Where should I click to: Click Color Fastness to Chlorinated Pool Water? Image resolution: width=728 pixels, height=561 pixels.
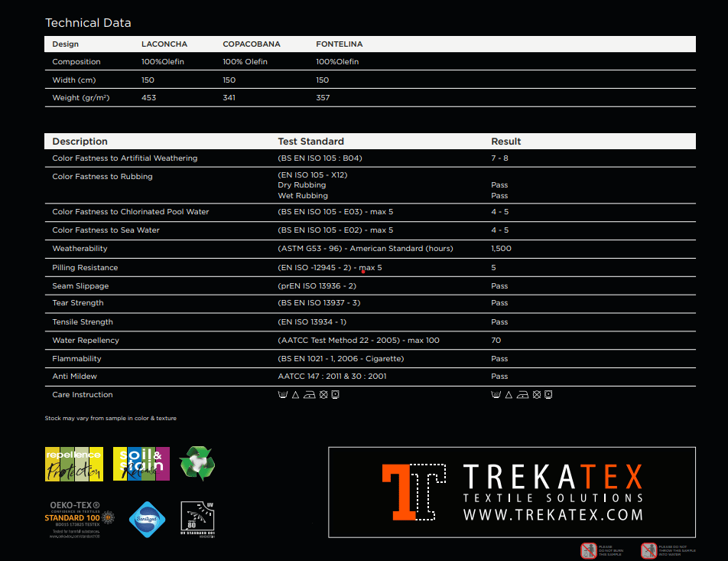(131, 211)
